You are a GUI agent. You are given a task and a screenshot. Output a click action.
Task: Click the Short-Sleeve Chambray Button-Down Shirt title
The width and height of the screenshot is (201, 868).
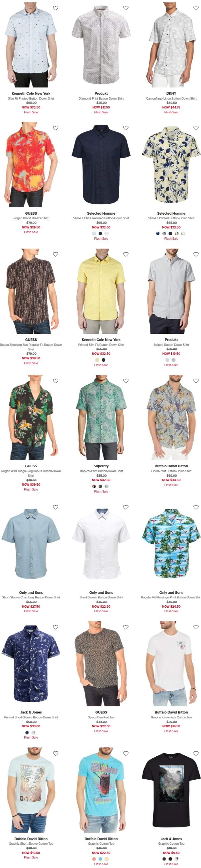point(31,598)
